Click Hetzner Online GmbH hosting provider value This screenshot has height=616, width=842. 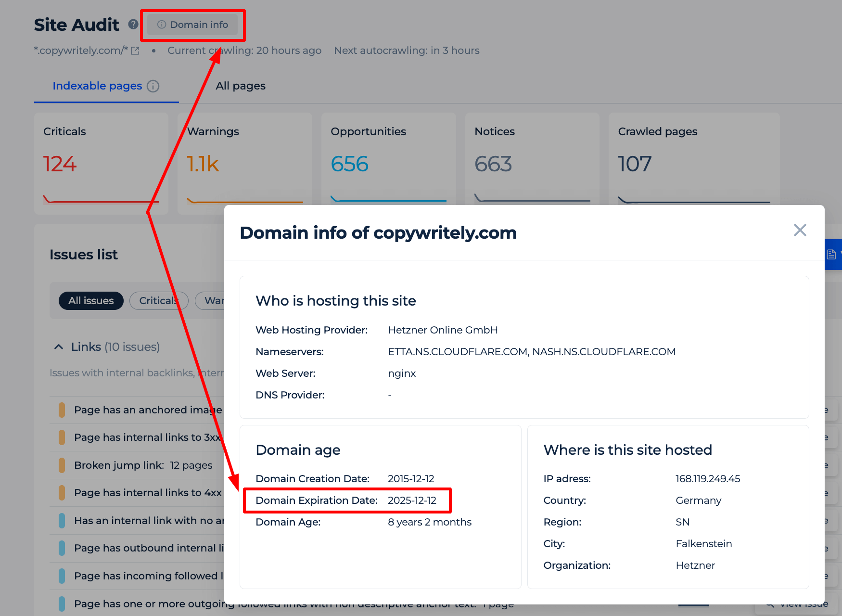443,330
